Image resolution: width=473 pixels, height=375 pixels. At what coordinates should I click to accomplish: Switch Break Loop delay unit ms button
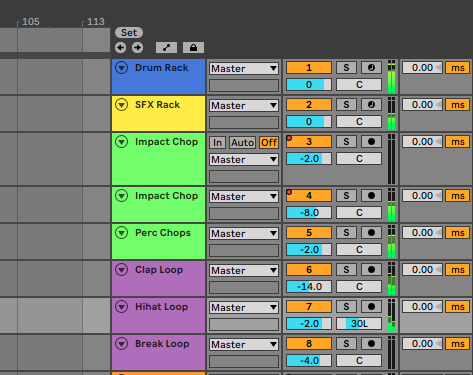(458, 344)
